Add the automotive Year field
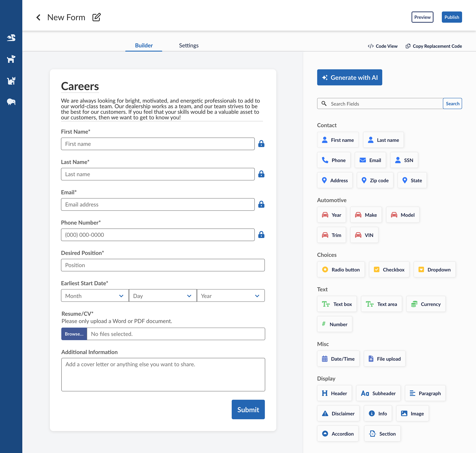Viewport: 476px width, 453px height. (331, 215)
